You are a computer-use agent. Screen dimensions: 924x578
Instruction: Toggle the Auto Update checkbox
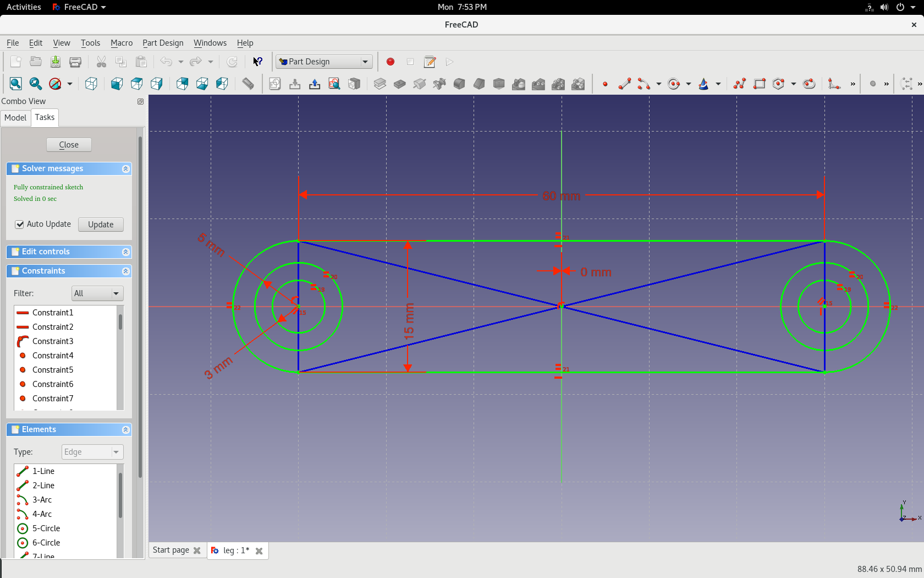[20, 224]
